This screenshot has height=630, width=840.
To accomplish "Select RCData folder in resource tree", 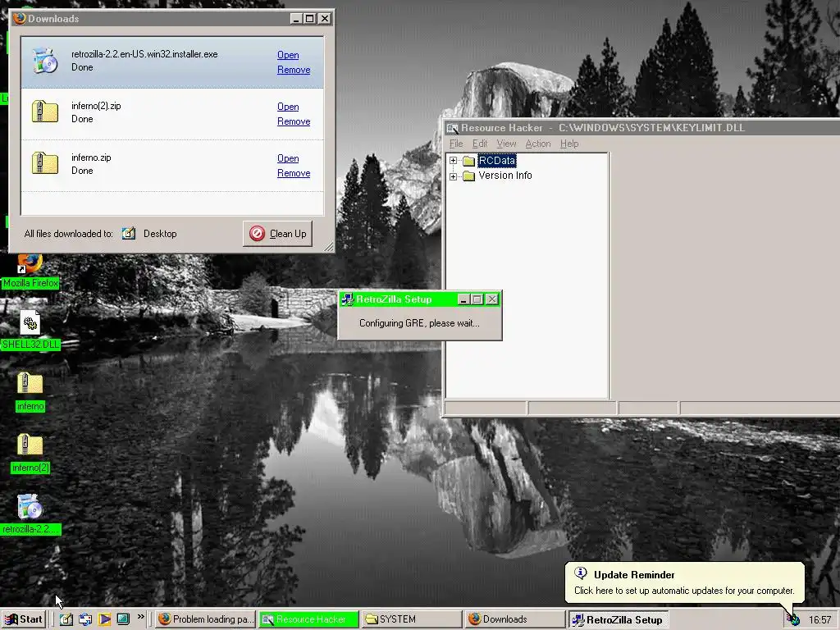I will tap(496, 160).
